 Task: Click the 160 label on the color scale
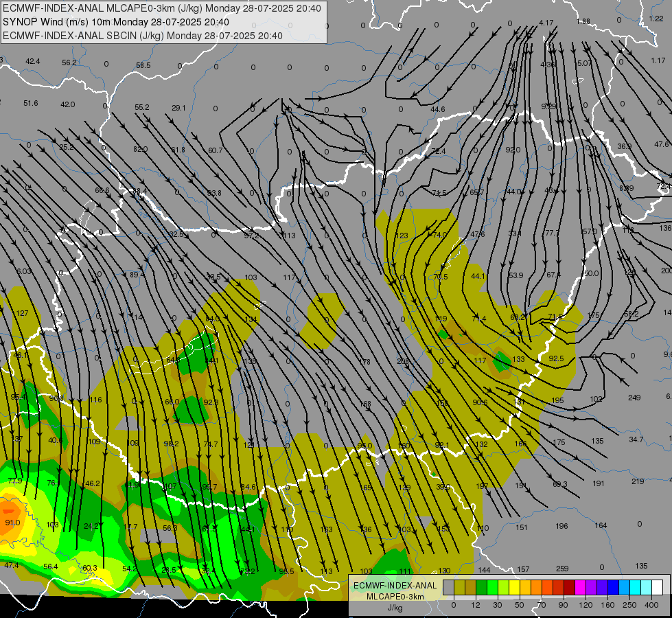[607, 605]
